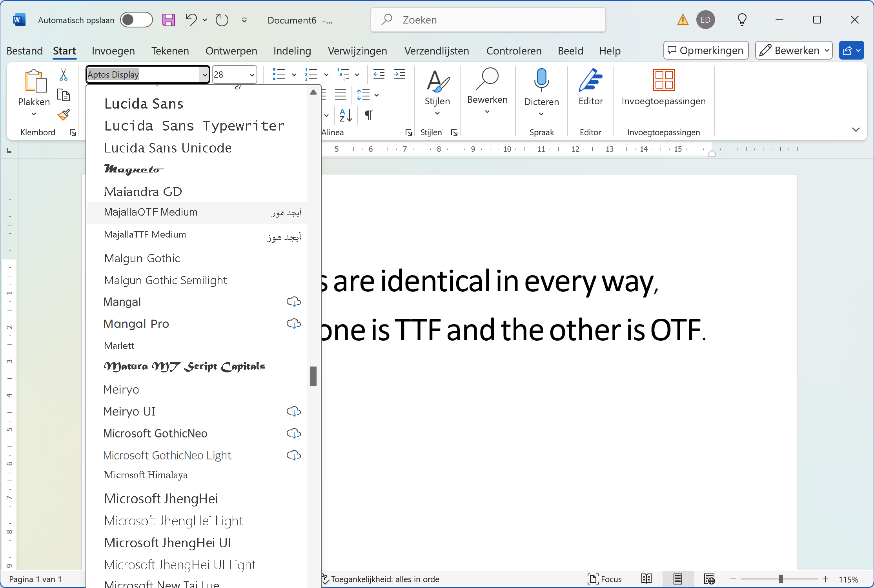874x588 pixels.
Task: Activate the Format Painter brush
Action: pyautogui.click(x=64, y=114)
